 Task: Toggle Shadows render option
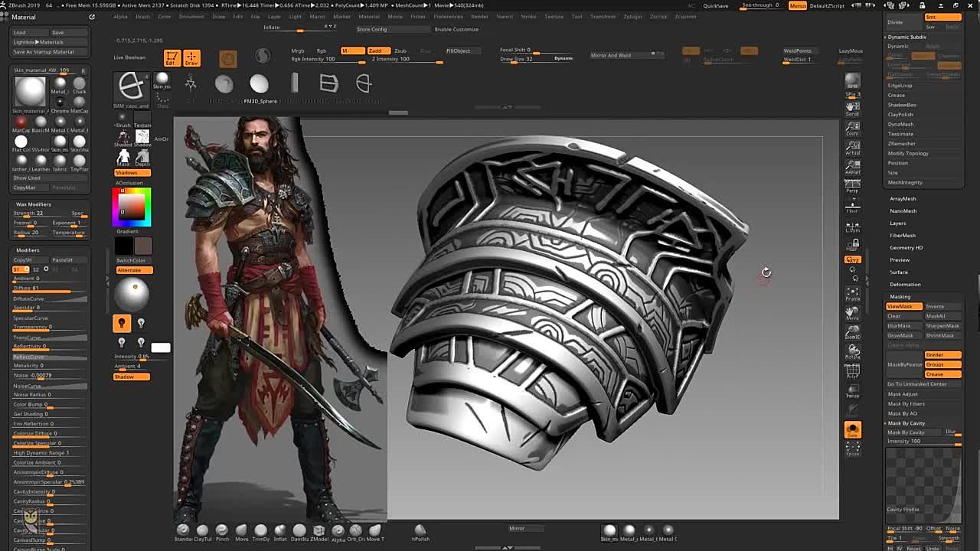coord(132,173)
